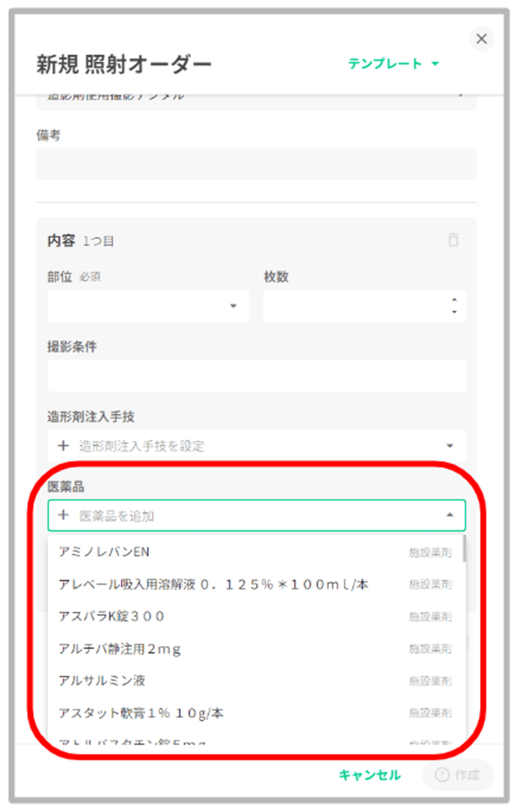Viewport: 518px width, 812px height.
Task: Click plus icon for 造形剤注入手技を設定
Action: [63, 446]
